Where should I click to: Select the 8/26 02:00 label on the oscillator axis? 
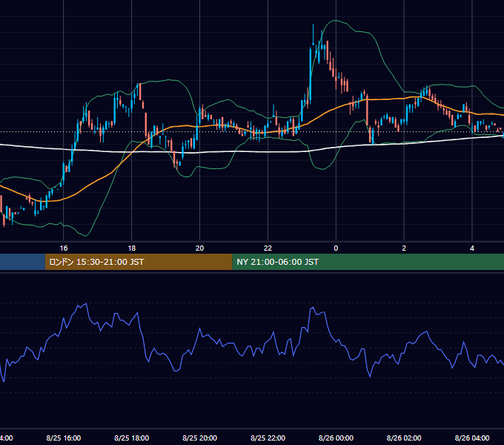[404, 438]
